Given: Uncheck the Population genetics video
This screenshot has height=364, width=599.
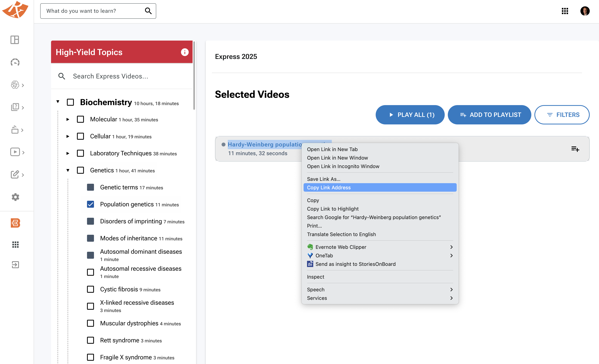Looking at the screenshot, I should pyautogui.click(x=90, y=204).
